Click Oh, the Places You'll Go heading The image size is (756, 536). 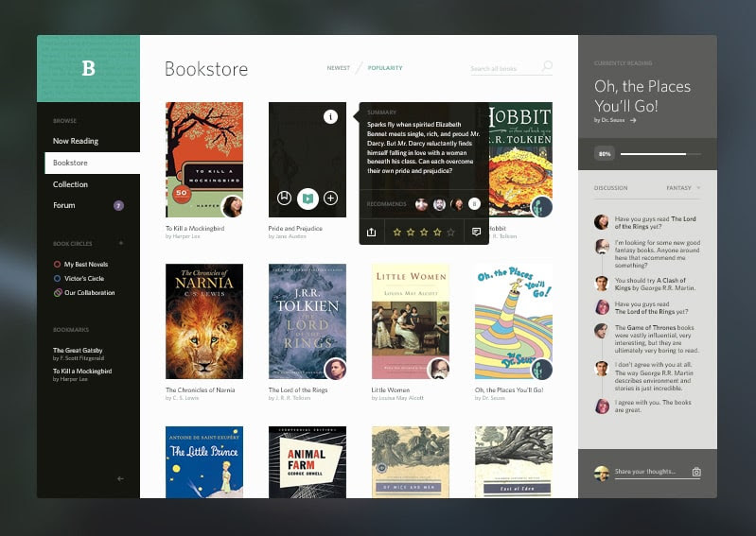642,95
